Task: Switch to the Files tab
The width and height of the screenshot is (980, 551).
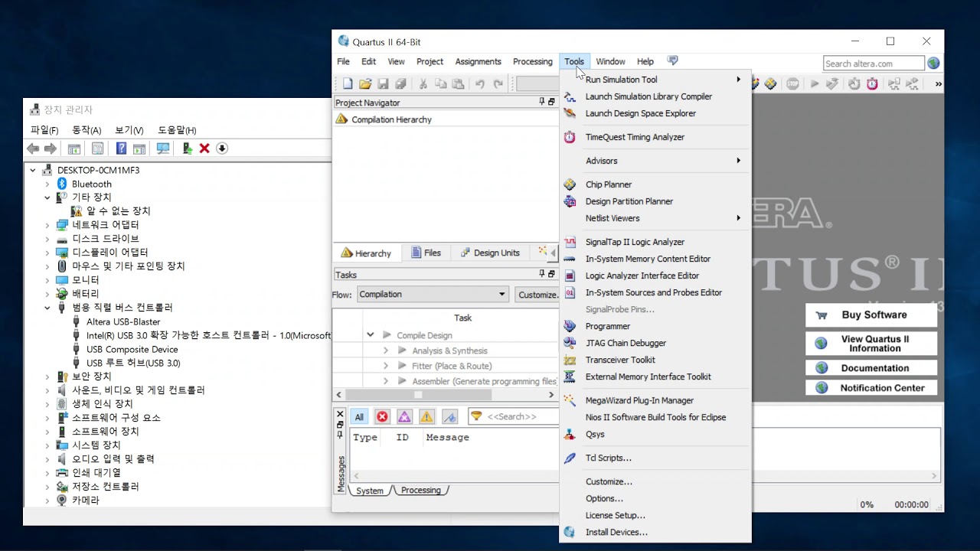Action: pyautogui.click(x=426, y=253)
